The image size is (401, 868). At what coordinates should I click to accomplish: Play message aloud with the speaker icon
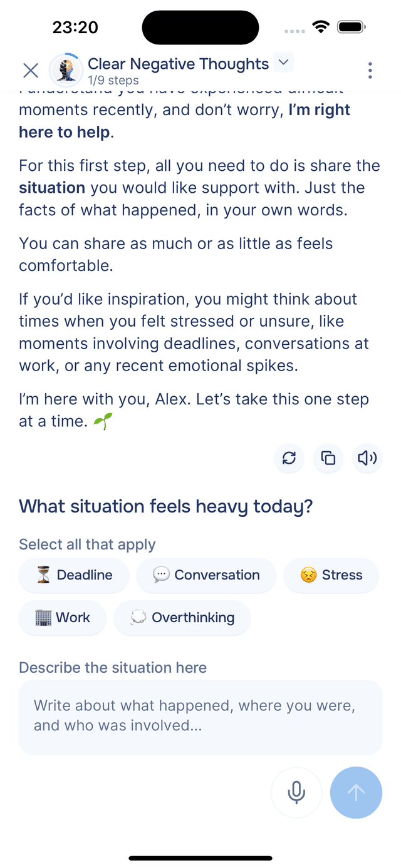point(367,459)
